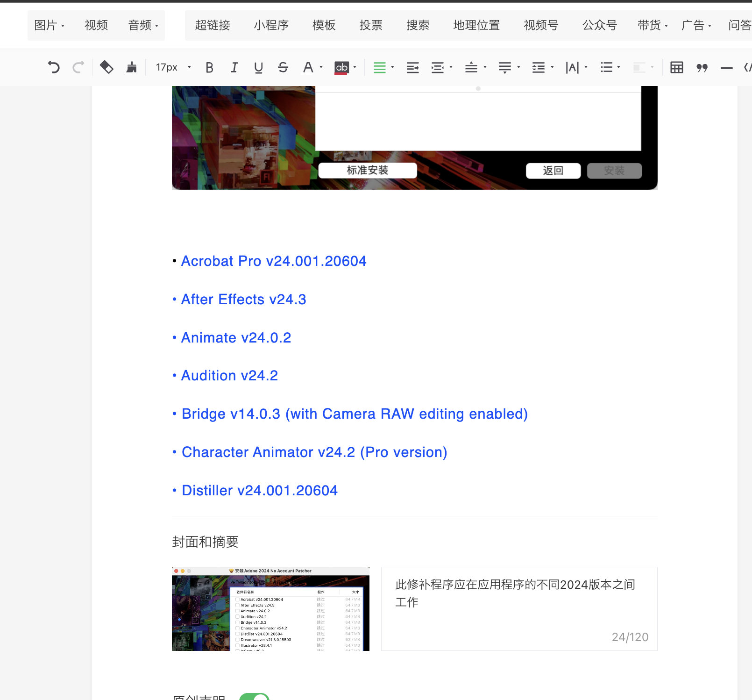Open the alignment dropdown arrow
752x700 pixels.
(392, 68)
